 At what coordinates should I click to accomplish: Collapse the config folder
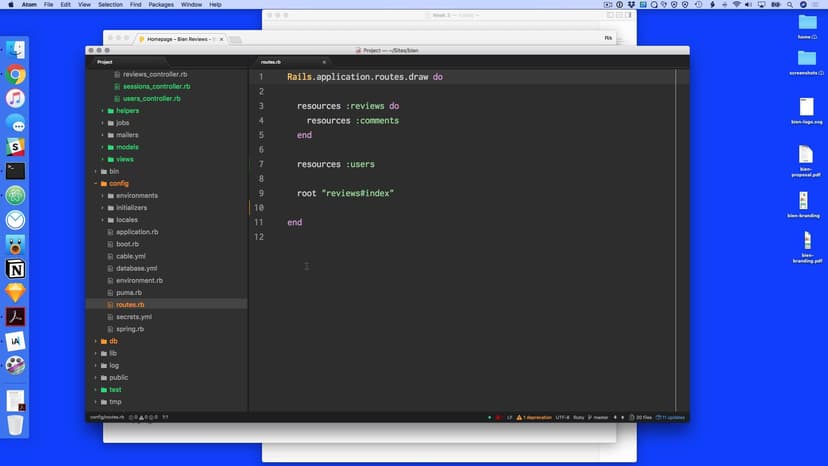tap(96, 183)
